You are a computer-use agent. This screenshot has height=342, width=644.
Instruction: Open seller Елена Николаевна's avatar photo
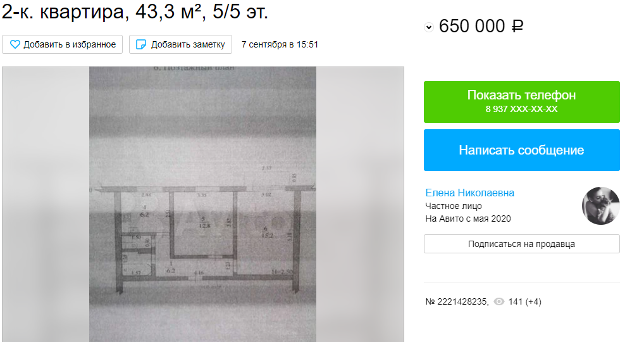600,206
